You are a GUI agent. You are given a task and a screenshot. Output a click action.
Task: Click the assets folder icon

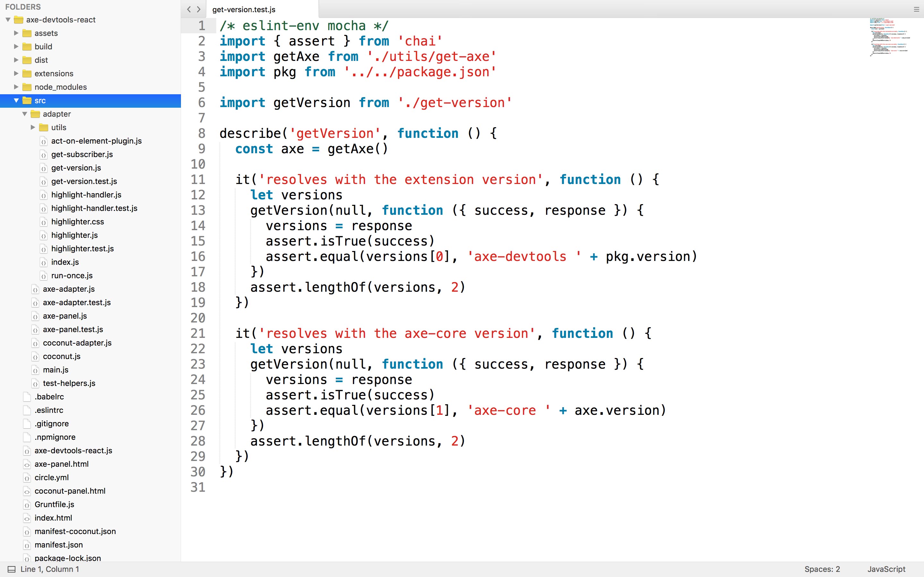coord(26,33)
